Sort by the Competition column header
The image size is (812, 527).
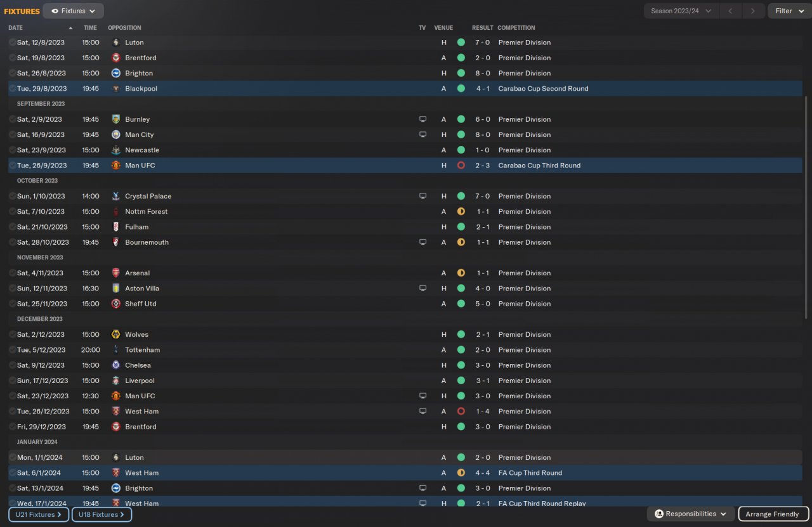(x=516, y=28)
